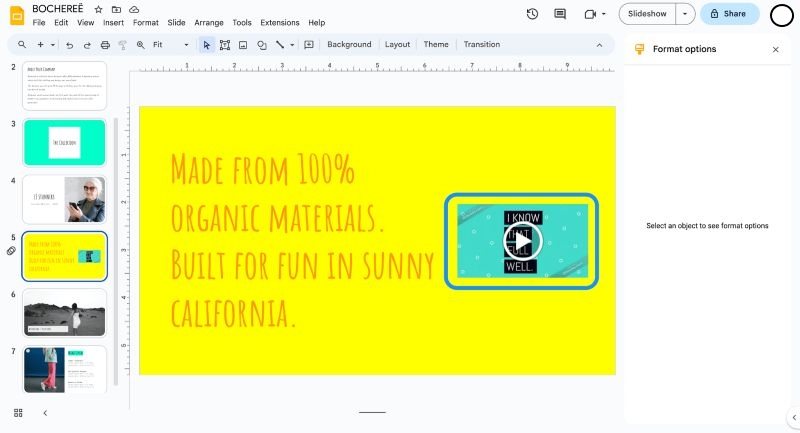Open the Arrange menu
800x433 pixels.
click(209, 22)
